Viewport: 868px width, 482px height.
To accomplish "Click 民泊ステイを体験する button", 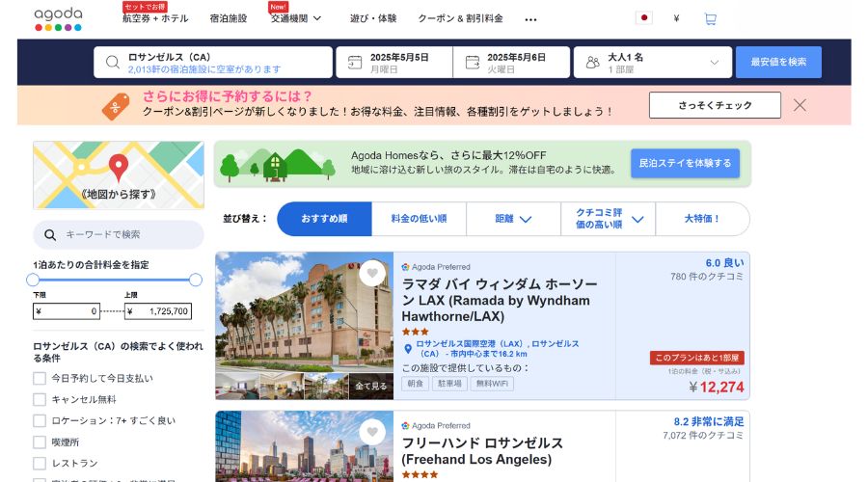I will pos(686,163).
